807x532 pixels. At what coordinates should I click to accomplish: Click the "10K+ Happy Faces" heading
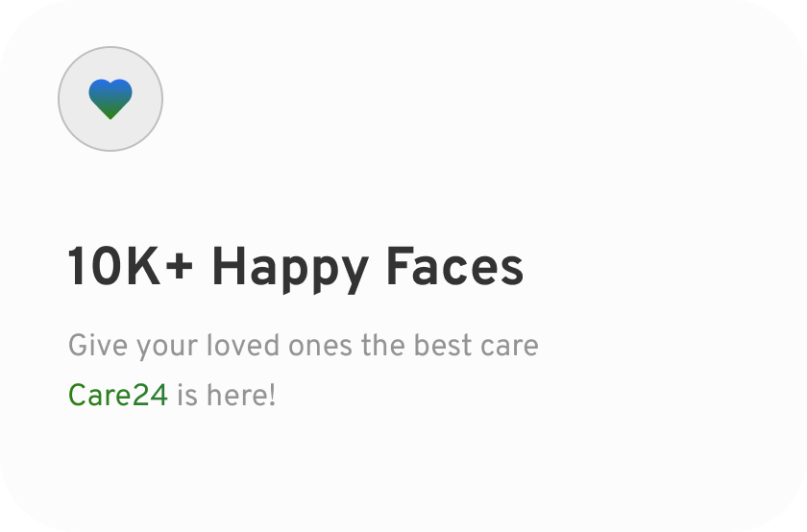click(x=296, y=267)
